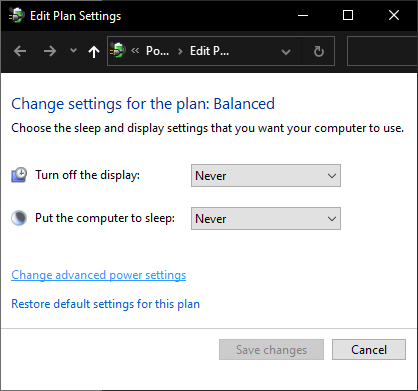Go up one level with up arrow

[94, 51]
